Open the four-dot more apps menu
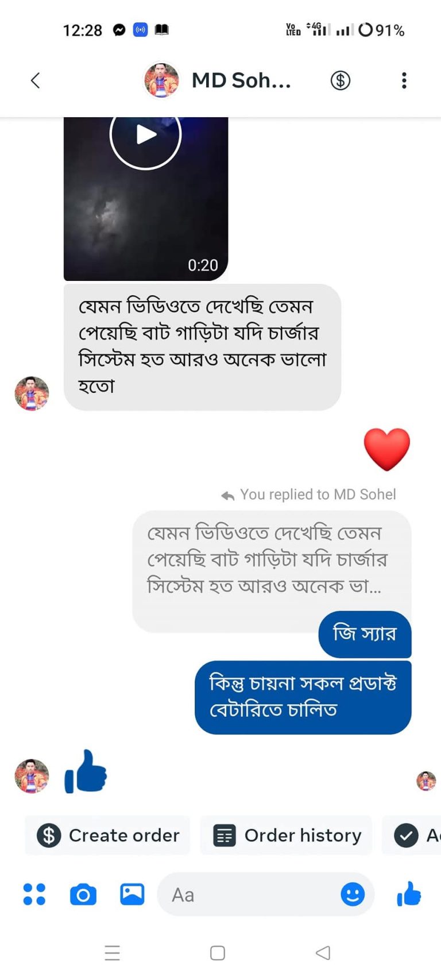 (x=34, y=894)
